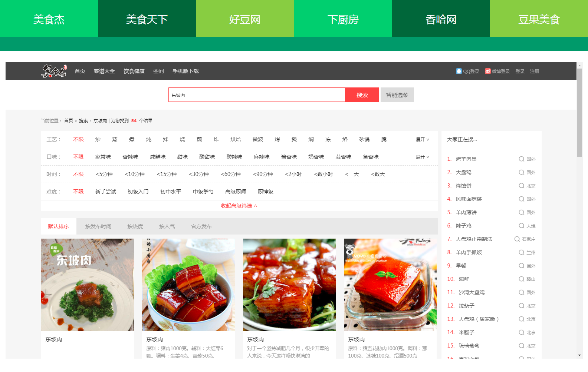
Task: Click search icon in 大盘鸡（居家版）row
Action: click(x=522, y=319)
